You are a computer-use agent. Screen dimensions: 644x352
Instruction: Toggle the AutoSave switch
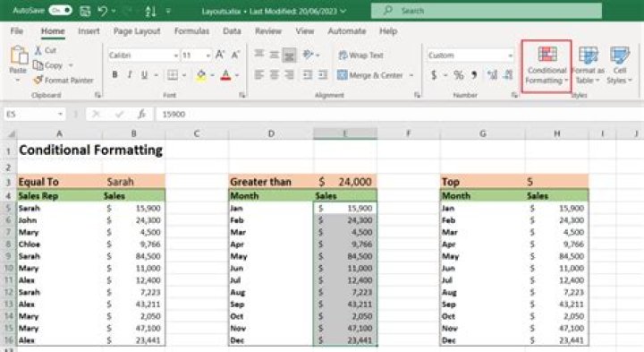(x=60, y=10)
